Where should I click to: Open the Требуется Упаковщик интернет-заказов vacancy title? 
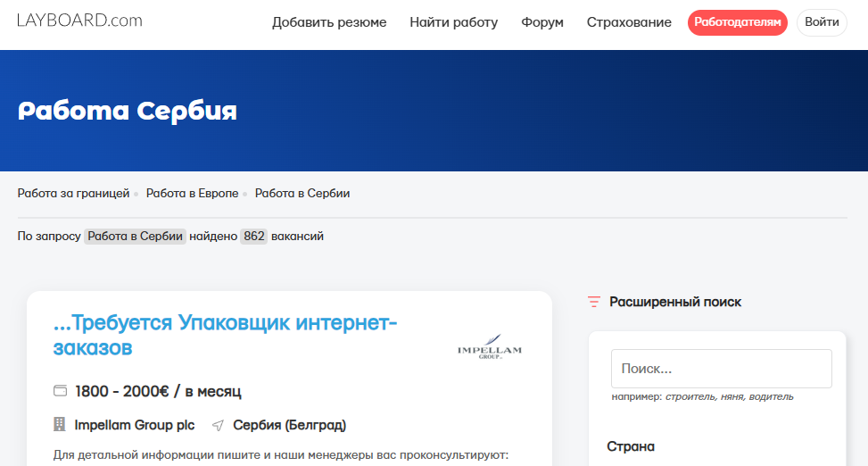pyautogui.click(x=225, y=335)
